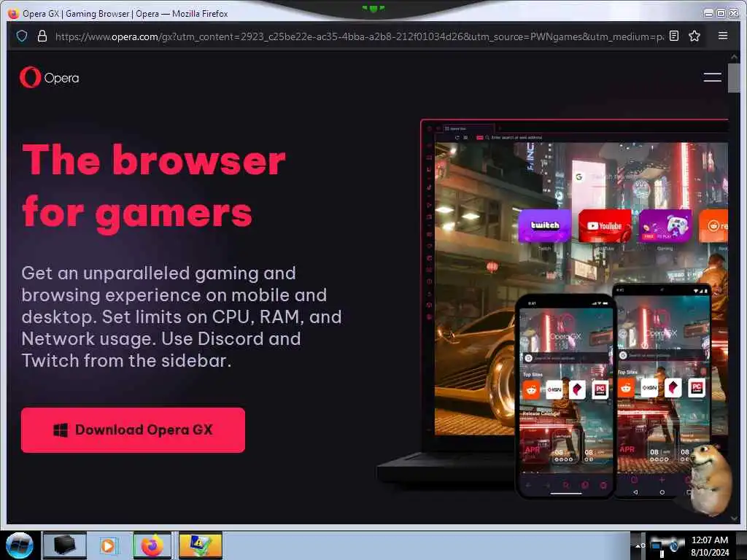The image size is (747, 560).
Task: Click scrollbar up arrow on the page
Action: pos(734,57)
